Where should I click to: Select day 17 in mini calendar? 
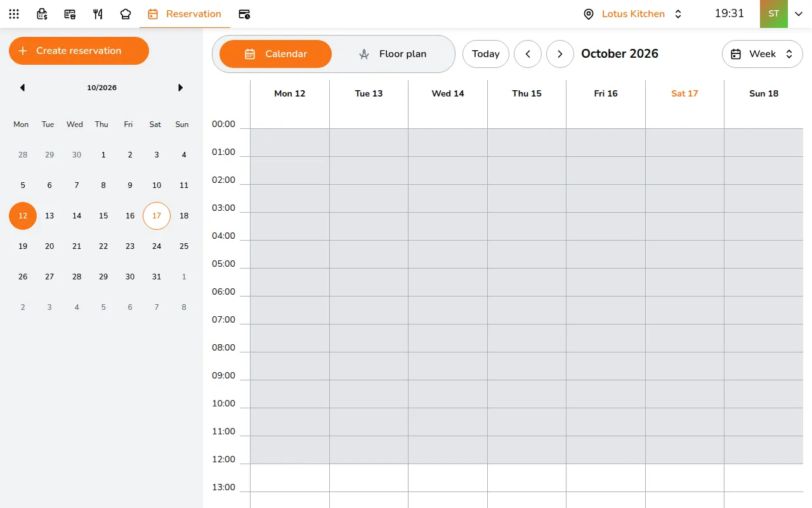click(157, 216)
